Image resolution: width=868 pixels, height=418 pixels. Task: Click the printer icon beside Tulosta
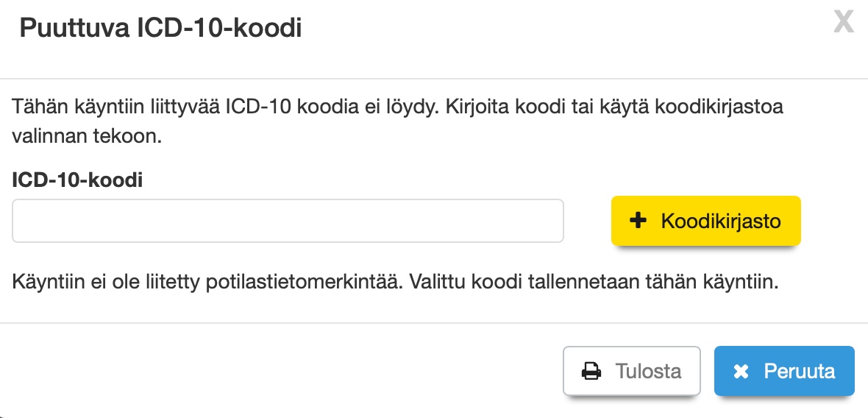(x=591, y=372)
